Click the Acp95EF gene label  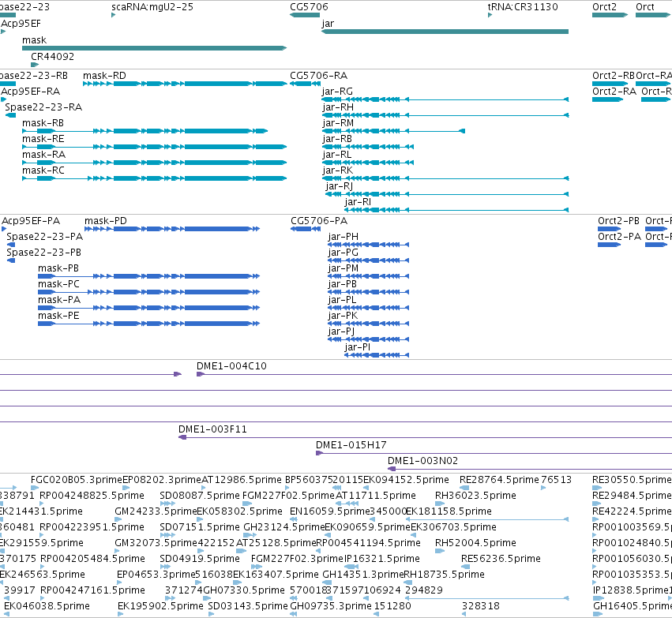[21, 24]
